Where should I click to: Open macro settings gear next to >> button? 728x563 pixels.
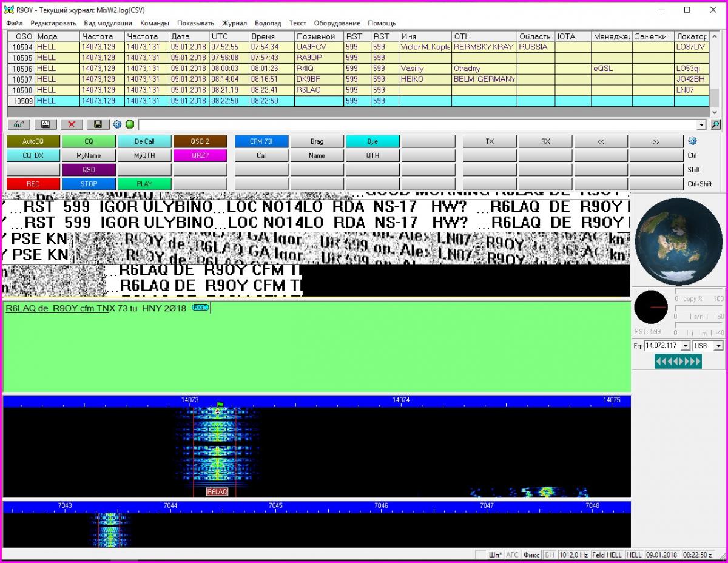pyautogui.click(x=692, y=141)
